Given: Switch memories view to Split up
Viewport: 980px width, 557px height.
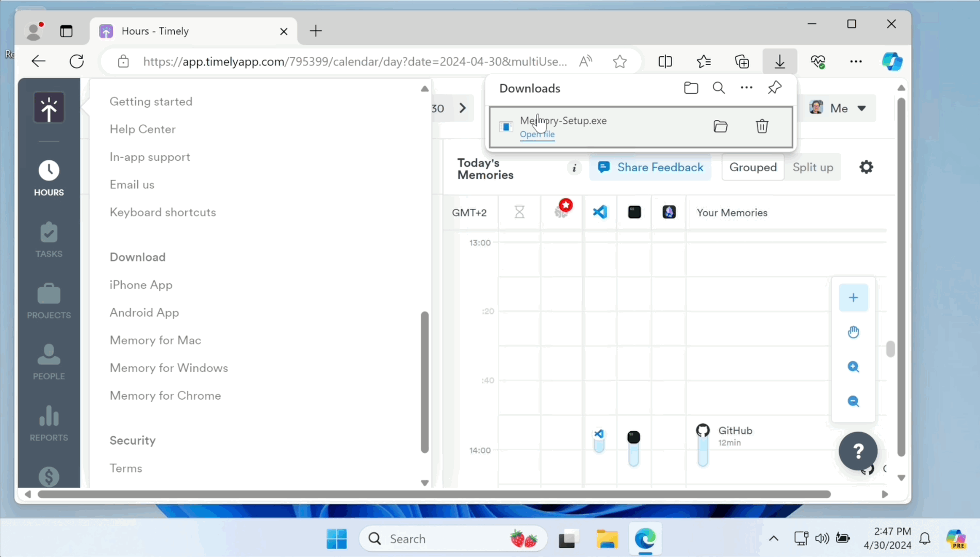Looking at the screenshot, I should click(x=813, y=167).
